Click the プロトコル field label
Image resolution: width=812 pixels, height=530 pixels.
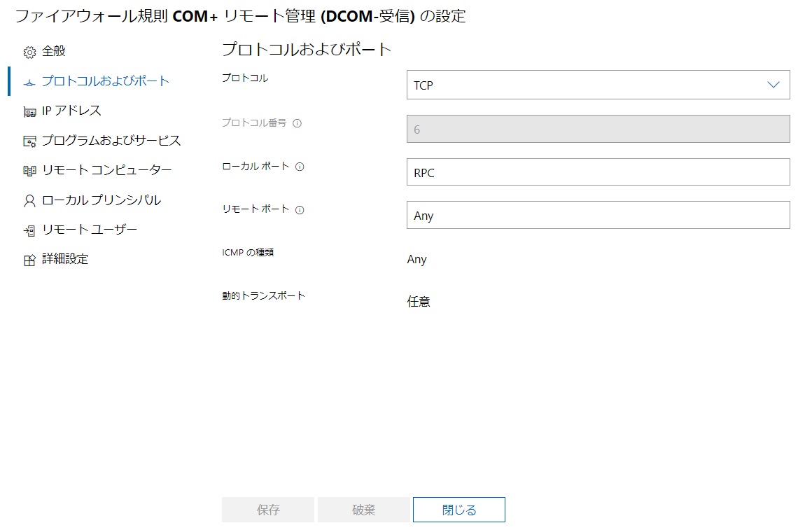(x=245, y=78)
